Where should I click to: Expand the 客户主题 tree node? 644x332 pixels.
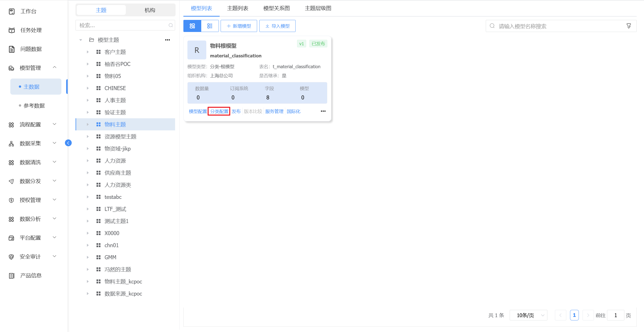[x=88, y=52]
